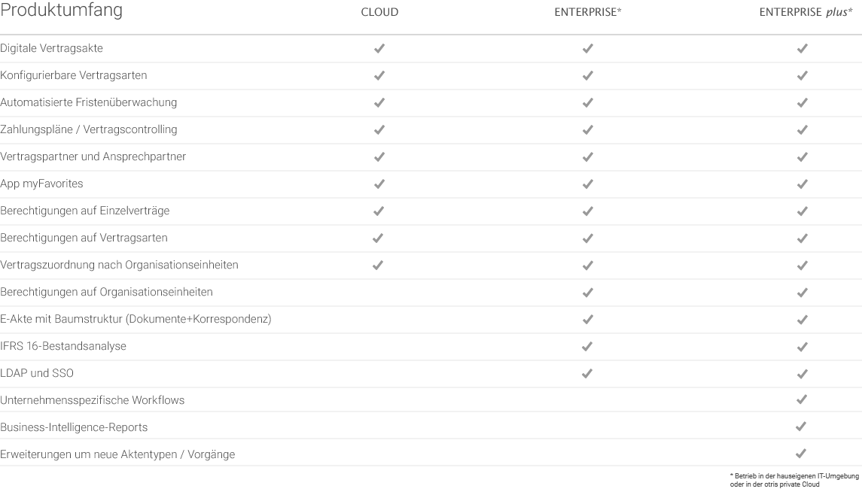Viewport: 862px width, 504px height.
Task: Click the Enterprise checkmark for E-Akte mit Baumstruktur
Action: click(x=588, y=319)
